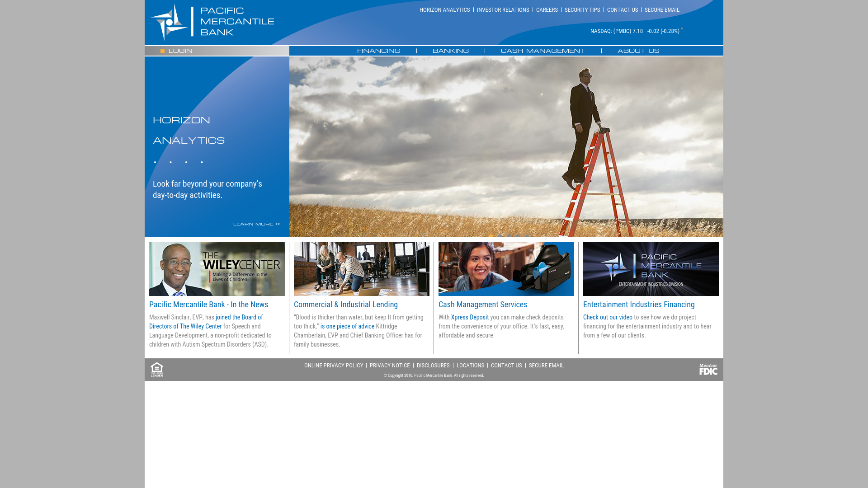Follow the 'Xpress Deposit' link
The width and height of the screenshot is (868, 488).
470,317
